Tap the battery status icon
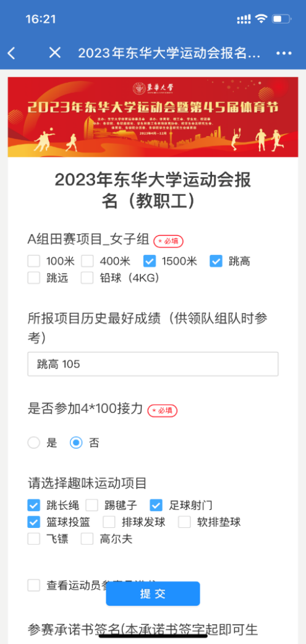 [x=281, y=19]
